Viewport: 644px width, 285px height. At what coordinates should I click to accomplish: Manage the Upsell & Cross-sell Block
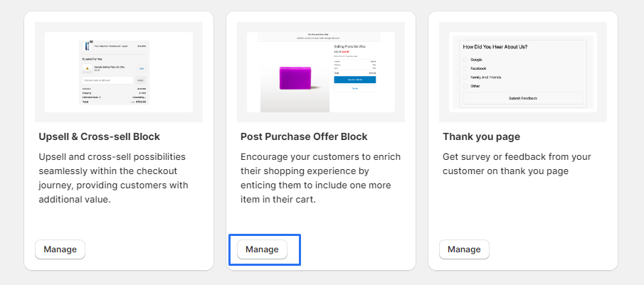click(x=60, y=249)
